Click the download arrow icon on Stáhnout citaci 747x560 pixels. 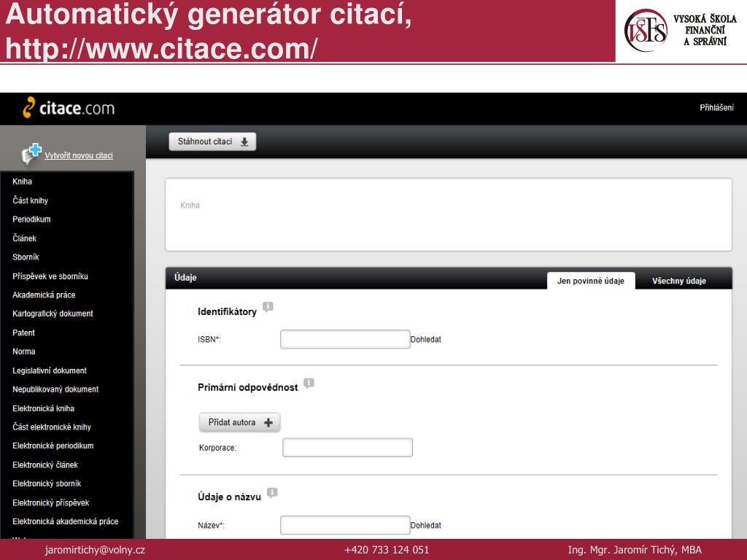(x=244, y=142)
